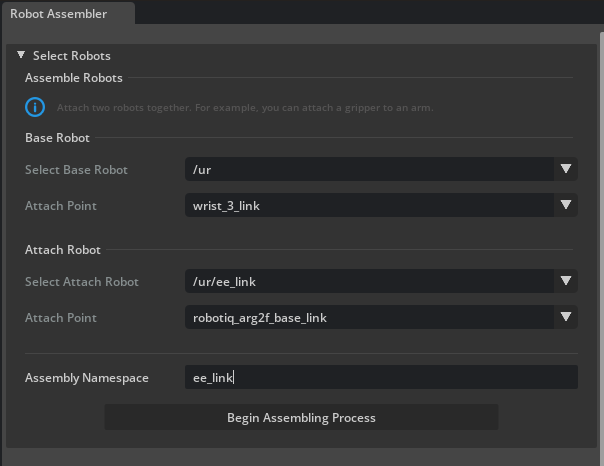Click the arrow icon next to wrist_3_link

(x=566, y=205)
